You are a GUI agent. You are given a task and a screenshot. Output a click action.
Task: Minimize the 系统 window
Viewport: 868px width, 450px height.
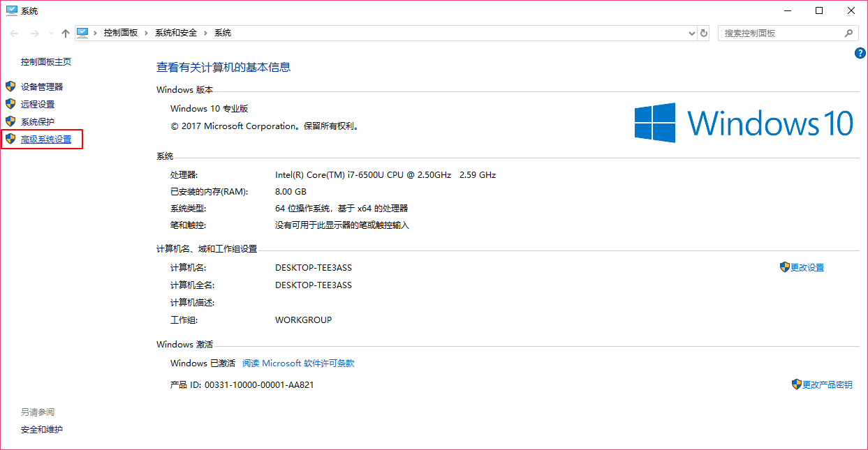788,10
